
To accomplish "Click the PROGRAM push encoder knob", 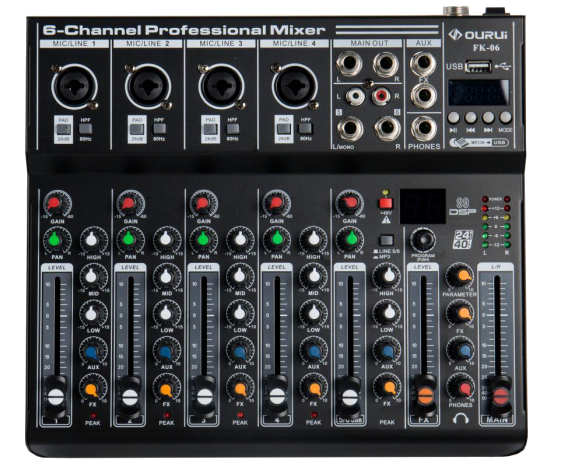I will pyautogui.click(x=423, y=240).
